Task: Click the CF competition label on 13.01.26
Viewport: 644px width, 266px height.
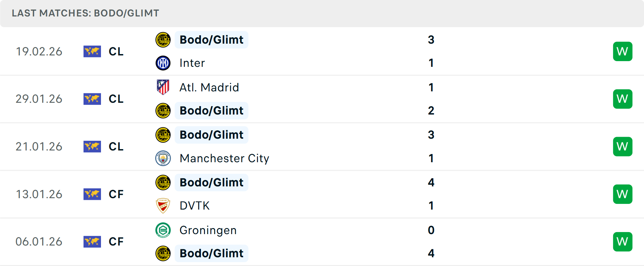Action: coord(116,194)
